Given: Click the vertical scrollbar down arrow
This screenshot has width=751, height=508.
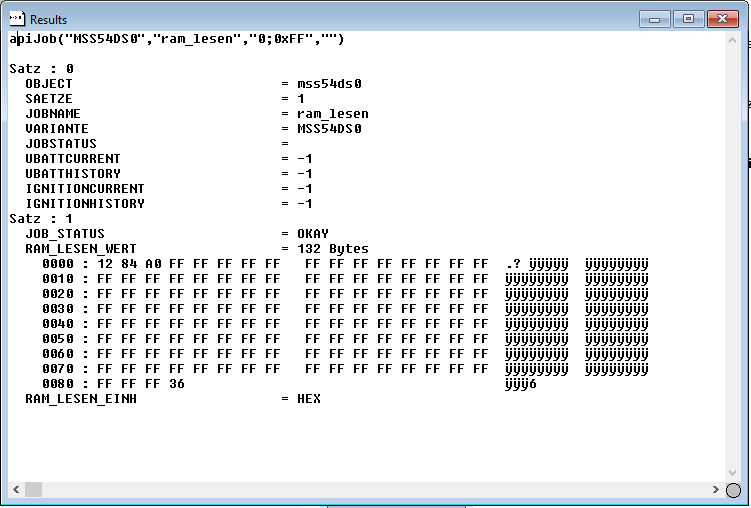Looking at the screenshot, I should (732, 473).
